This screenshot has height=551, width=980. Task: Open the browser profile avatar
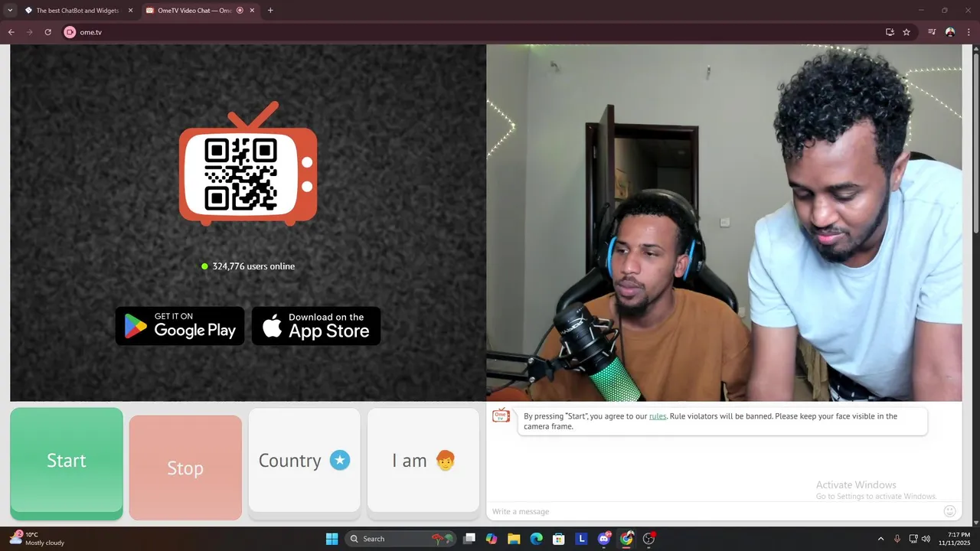950,32
